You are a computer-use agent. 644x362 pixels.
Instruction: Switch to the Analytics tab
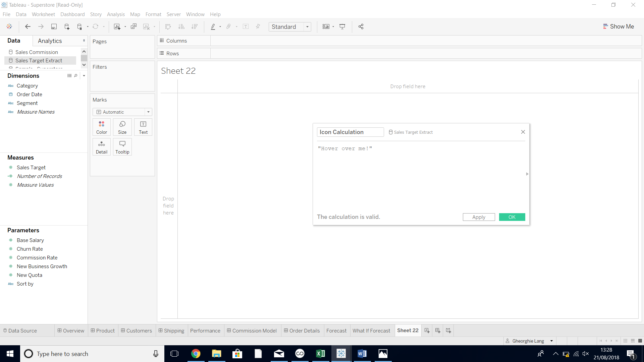50,41
